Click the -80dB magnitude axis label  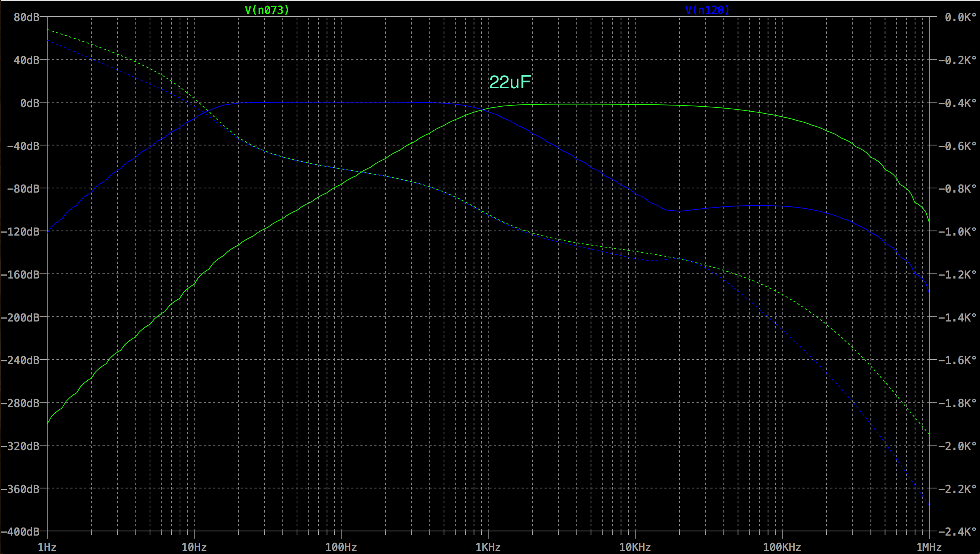[x=23, y=188]
